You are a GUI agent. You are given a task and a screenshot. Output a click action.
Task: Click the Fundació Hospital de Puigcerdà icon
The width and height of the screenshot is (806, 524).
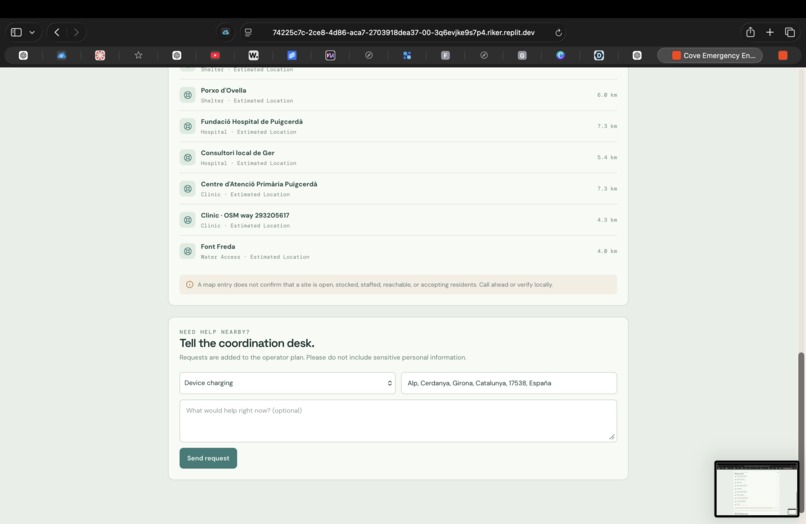[188, 127]
